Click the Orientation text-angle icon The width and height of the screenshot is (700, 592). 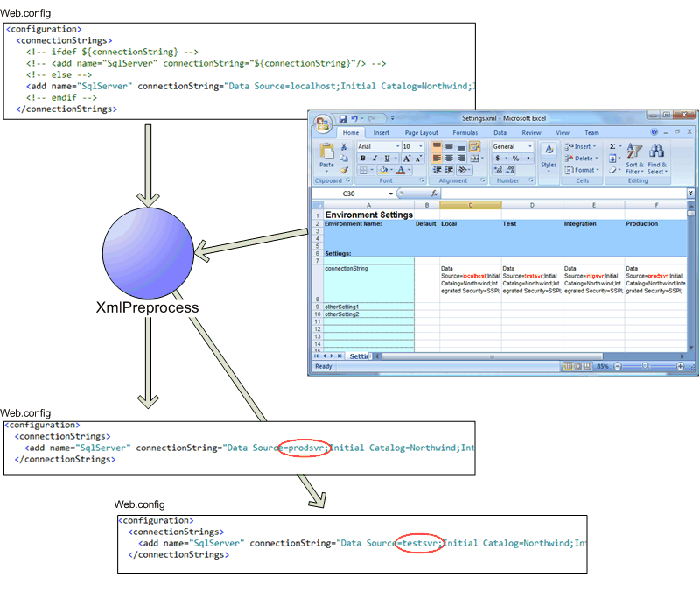point(463,170)
